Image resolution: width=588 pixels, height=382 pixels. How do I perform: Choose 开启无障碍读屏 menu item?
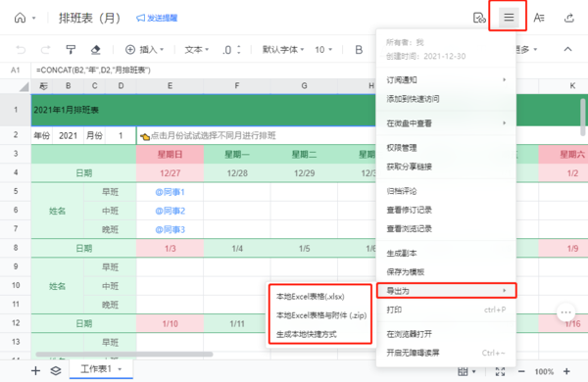[446, 353]
